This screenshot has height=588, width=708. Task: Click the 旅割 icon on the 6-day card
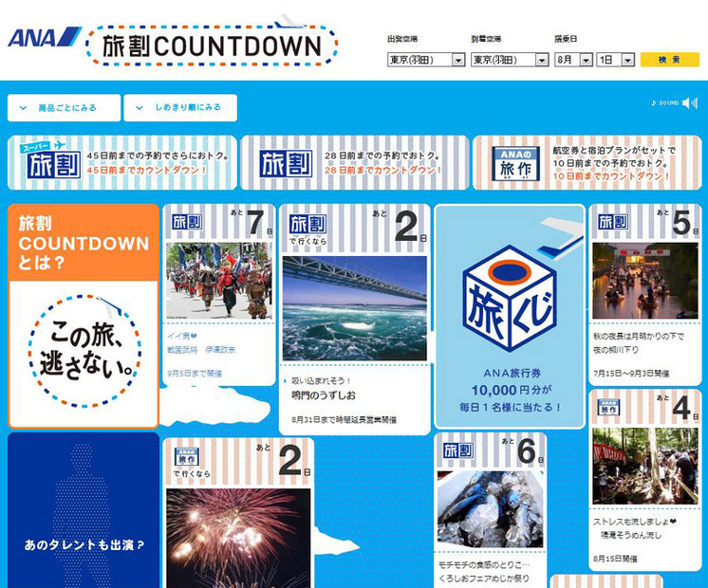[457, 450]
